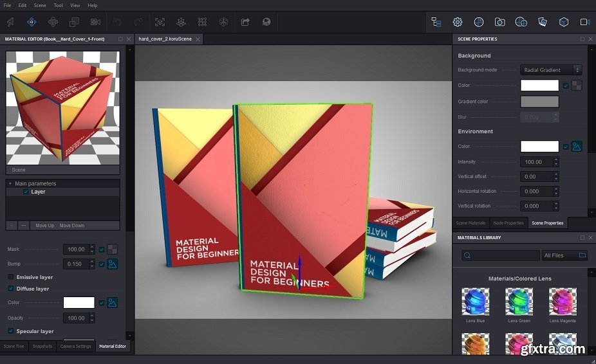This screenshot has width=596, height=364.
Task: Click the video camera icon in left toolbar
Action: (x=95, y=22)
